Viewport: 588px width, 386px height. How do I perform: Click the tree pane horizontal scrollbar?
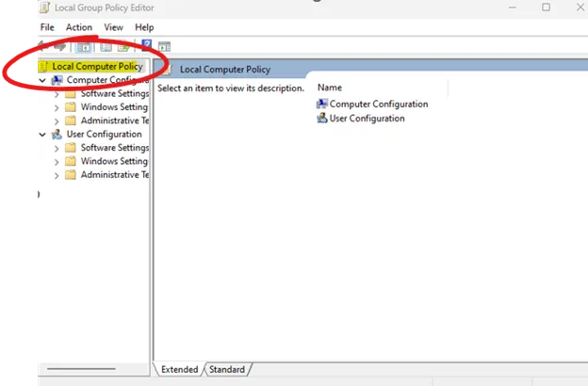click(81, 369)
